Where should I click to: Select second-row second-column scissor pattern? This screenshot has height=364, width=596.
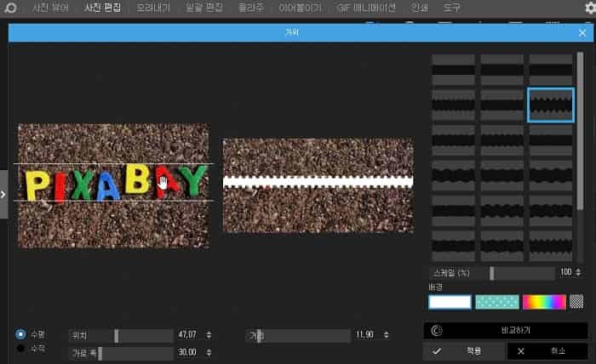502,105
